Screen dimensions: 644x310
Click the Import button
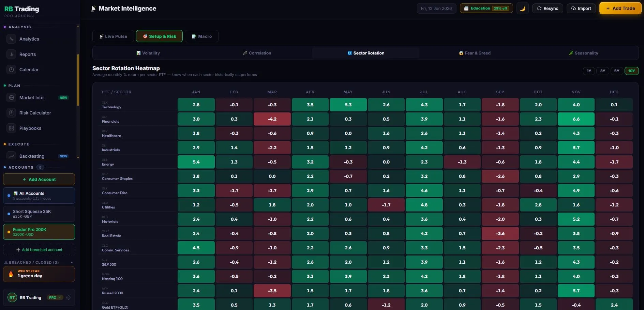581,8
